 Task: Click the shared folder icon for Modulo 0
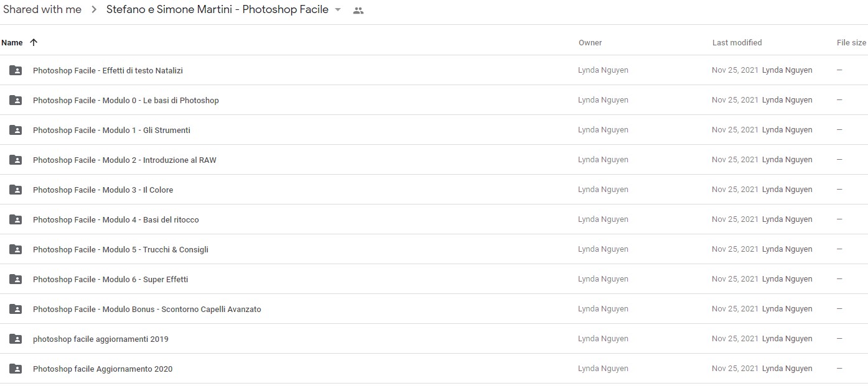click(16, 100)
